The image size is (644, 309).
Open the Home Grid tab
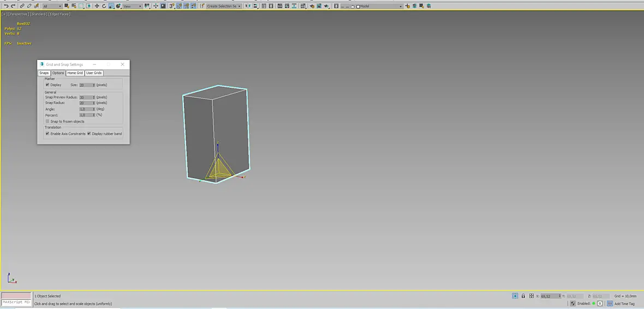click(75, 73)
